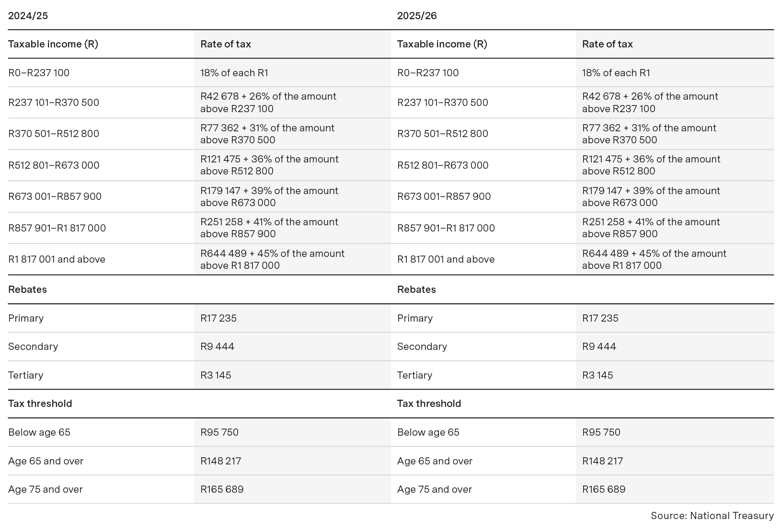Click 2025/26 'Age 75 and over' value R165 689

click(603, 489)
